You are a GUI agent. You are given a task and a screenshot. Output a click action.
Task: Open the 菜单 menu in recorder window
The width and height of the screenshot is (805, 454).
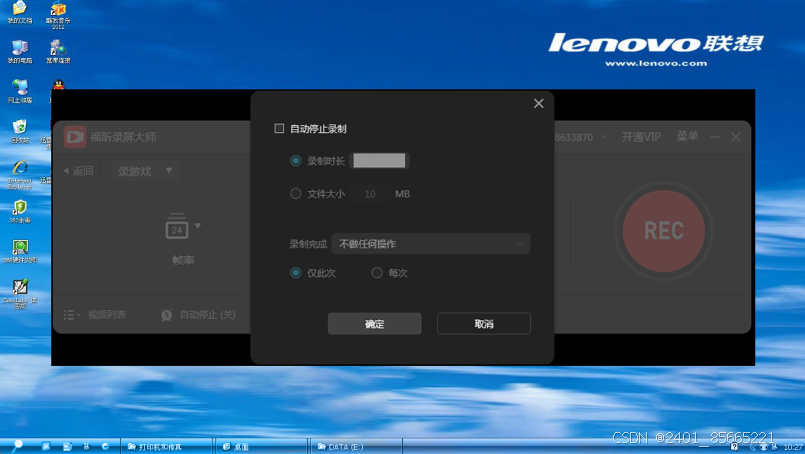click(687, 136)
